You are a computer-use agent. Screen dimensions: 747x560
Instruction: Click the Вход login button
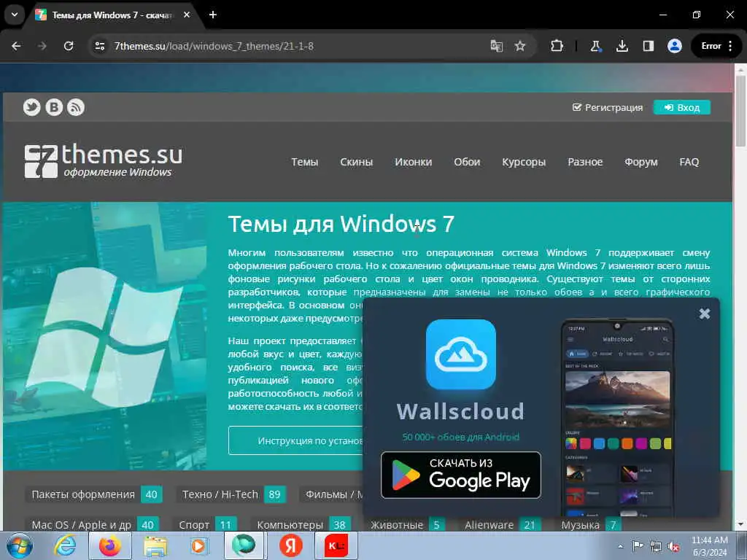point(682,107)
